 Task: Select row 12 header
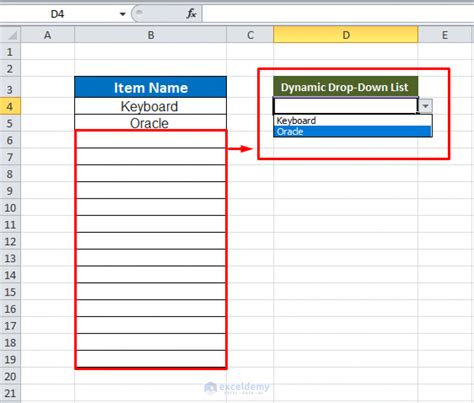(x=10, y=241)
